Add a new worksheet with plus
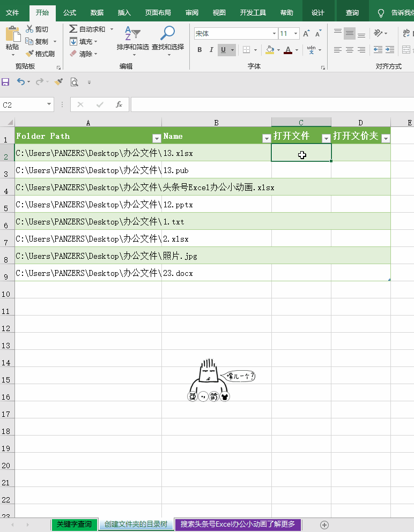Image resolution: width=414 pixels, height=532 pixels. (x=324, y=525)
